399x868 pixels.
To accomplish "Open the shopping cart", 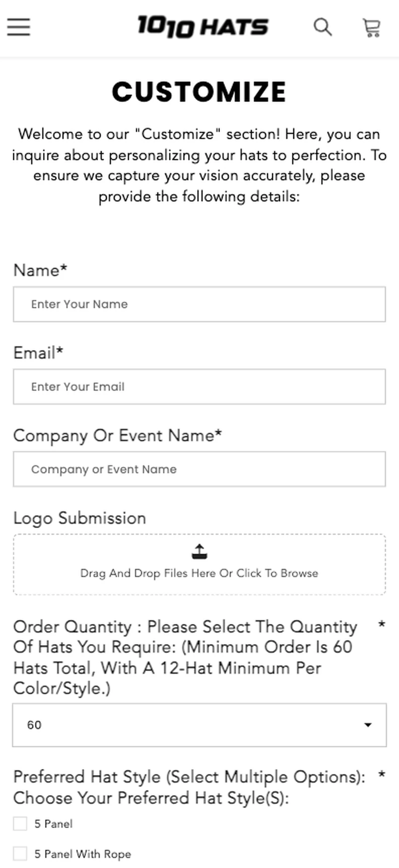I will tap(372, 28).
